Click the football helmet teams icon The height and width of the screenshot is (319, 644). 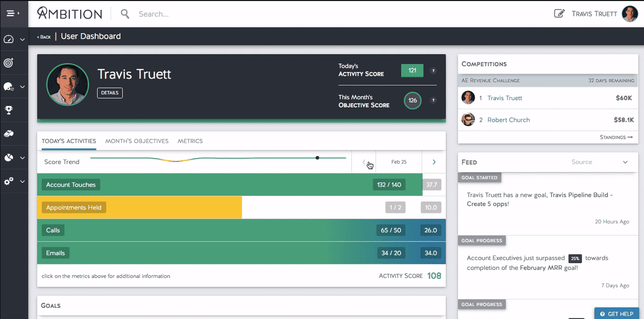pos(8,86)
